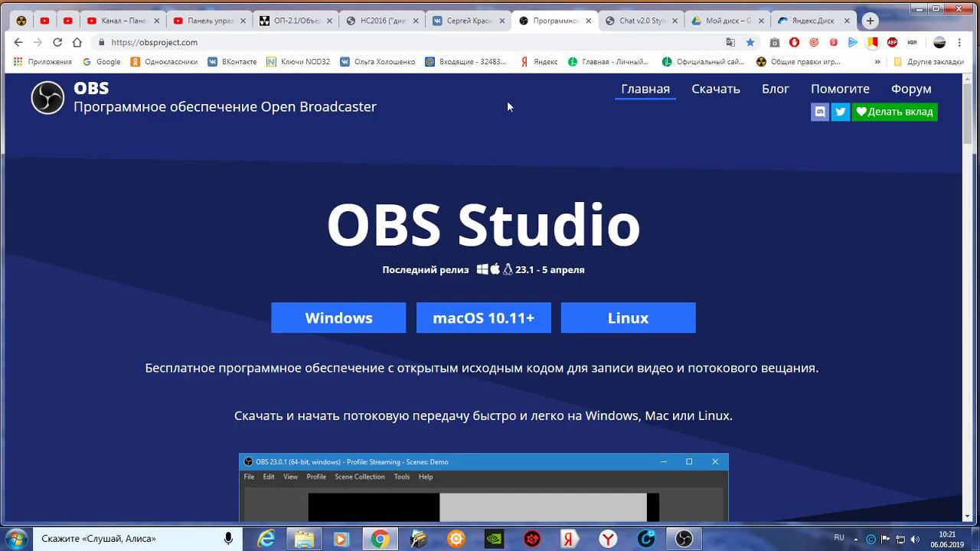The image size is (980, 551).
Task: Open the red stop-hand ad blocker extension
Action: (x=794, y=42)
